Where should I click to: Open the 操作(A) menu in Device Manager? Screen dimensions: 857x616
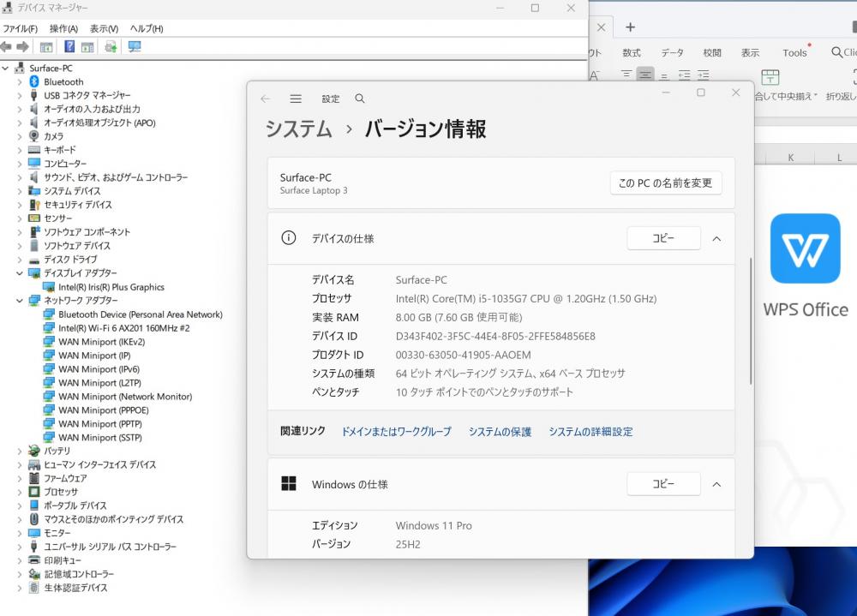(x=63, y=29)
